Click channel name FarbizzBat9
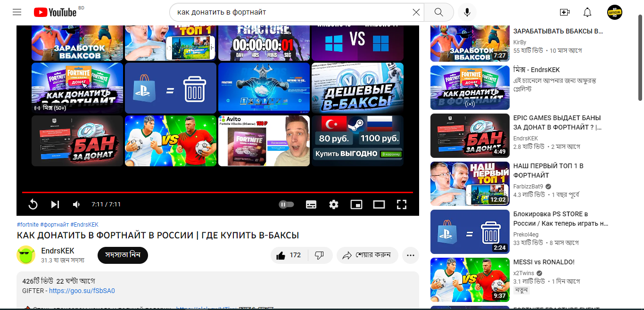This screenshot has width=644, height=310. [528, 186]
